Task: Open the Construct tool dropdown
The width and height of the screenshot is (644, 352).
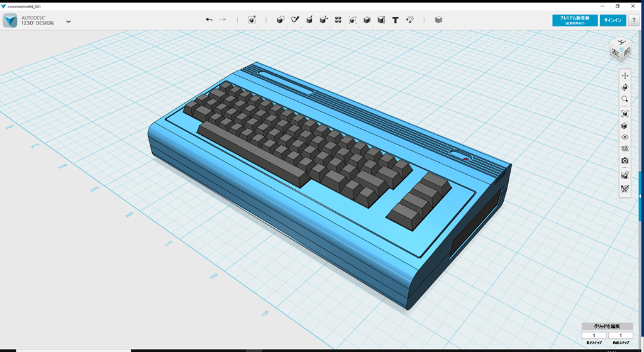Action: point(309,20)
